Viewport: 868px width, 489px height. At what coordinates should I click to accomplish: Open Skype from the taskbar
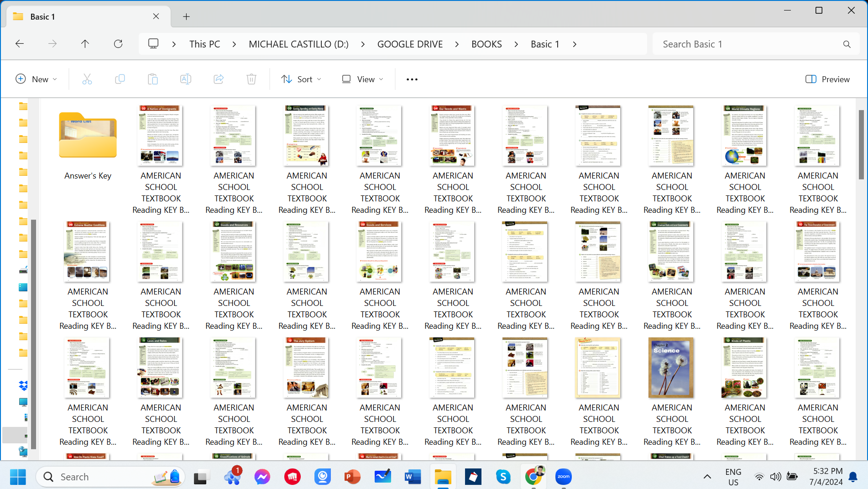point(503,477)
